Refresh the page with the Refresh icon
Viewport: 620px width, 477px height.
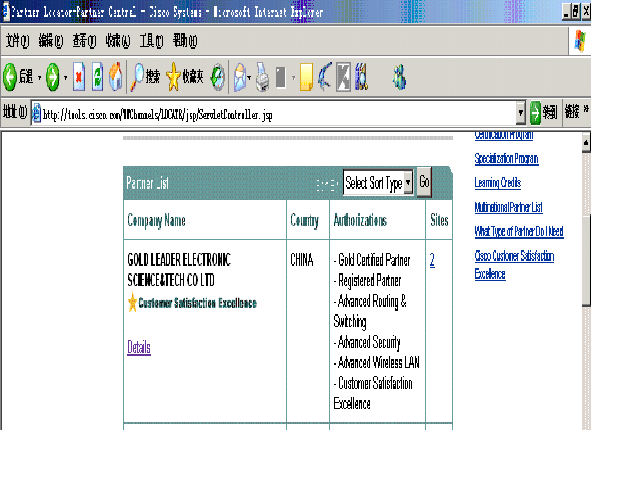pyautogui.click(x=97, y=77)
